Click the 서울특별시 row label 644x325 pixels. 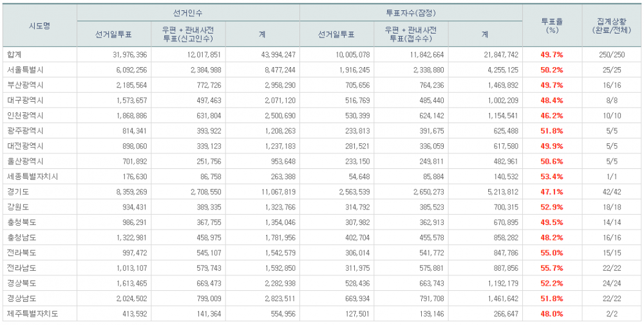coord(24,70)
